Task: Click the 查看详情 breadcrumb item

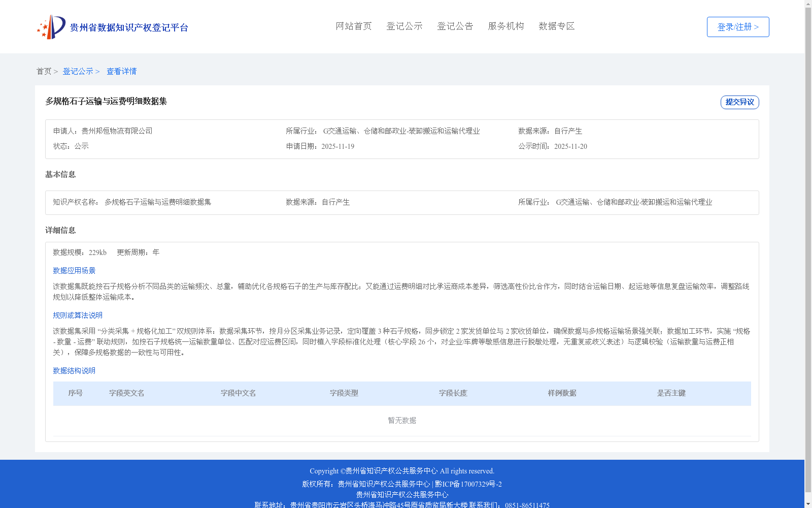Action: pos(122,72)
